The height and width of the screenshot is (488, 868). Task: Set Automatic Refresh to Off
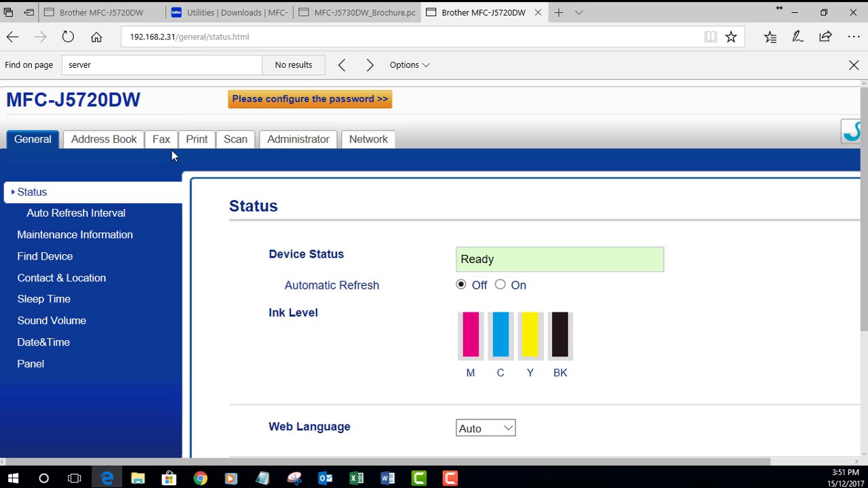tap(461, 285)
